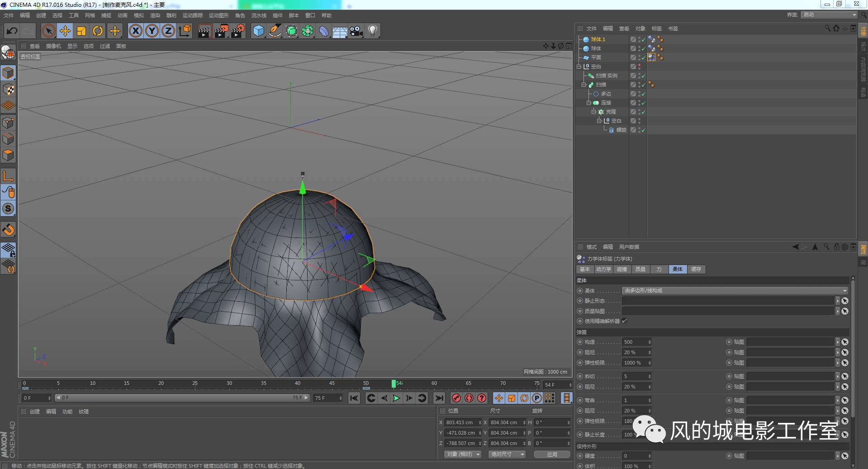Disable the Y axis lock toggle

pos(152,31)
